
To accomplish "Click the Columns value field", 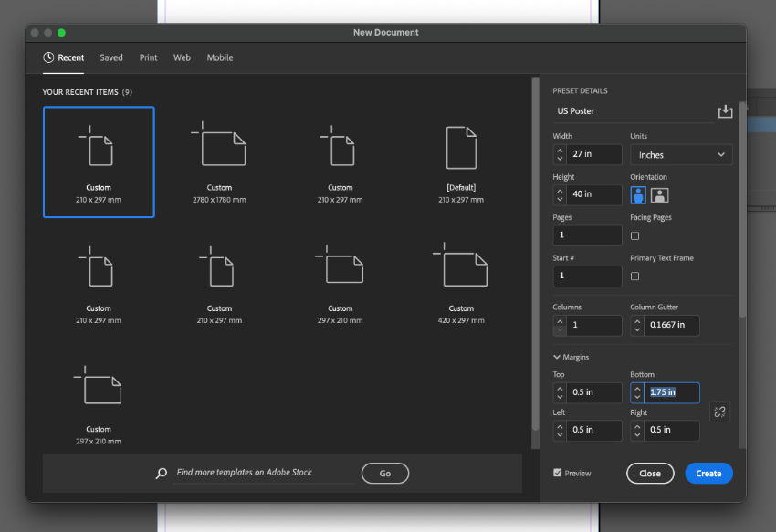I will click(x=594, y=325).
